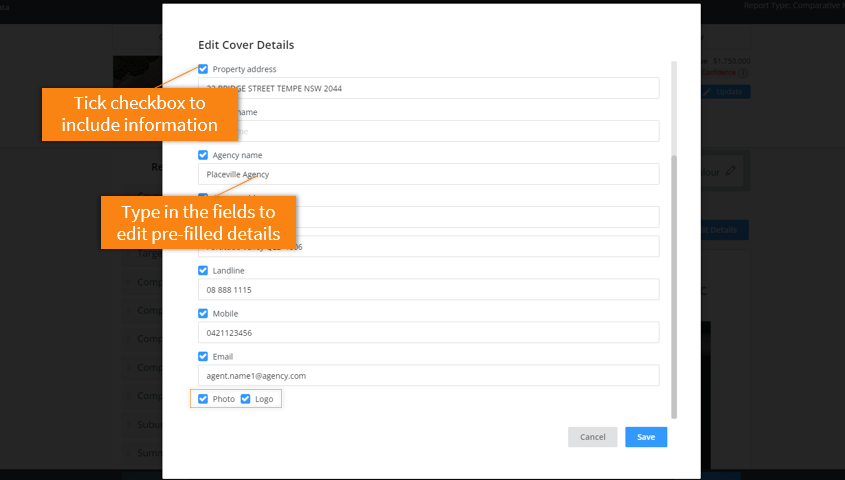Disable the Email checkbox
This screenshot has height=480, width=845.
point(203,357)
